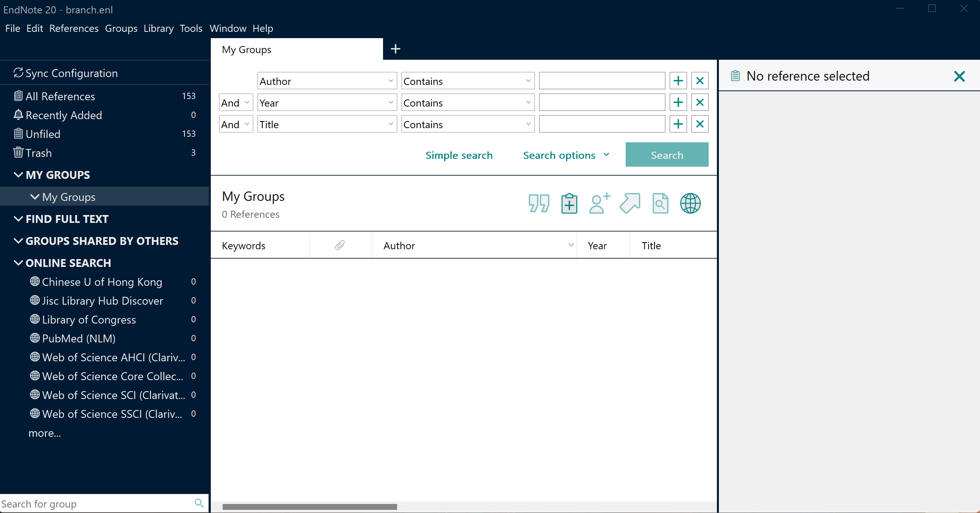This screenshot has width=980, height=513.
Task: Click the Find Full Text document icon
Action: point(660,203)
